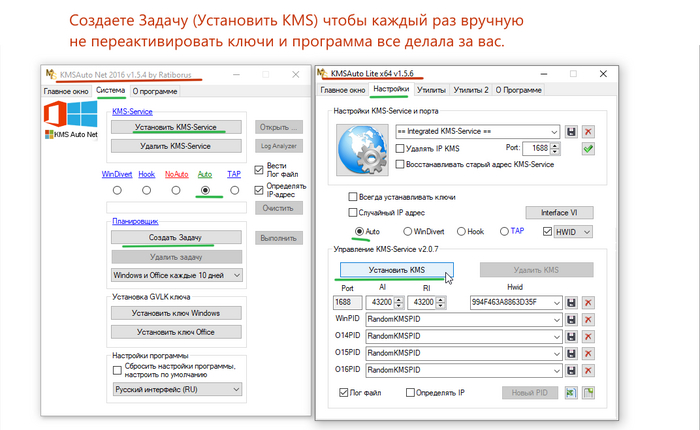Click the green checkmark next to Port 1688
700x430 pixels.
point(588,149)
